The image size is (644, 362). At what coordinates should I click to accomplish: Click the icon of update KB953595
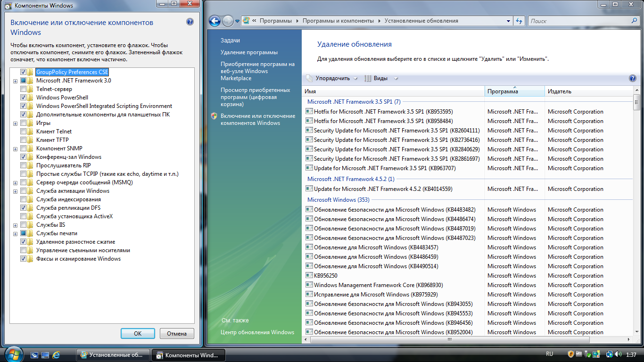pyautogui.click(x=309, y=112)
